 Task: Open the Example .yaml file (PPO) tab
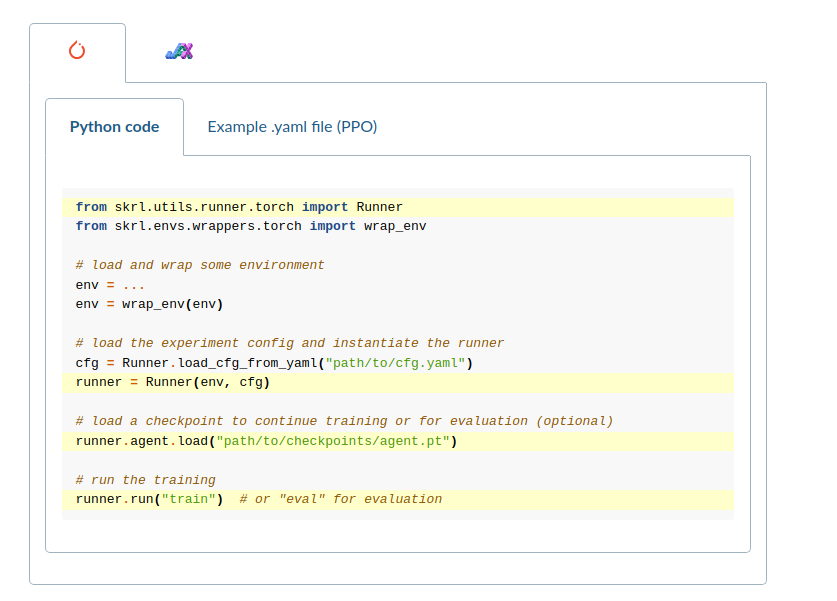[292, 127]
